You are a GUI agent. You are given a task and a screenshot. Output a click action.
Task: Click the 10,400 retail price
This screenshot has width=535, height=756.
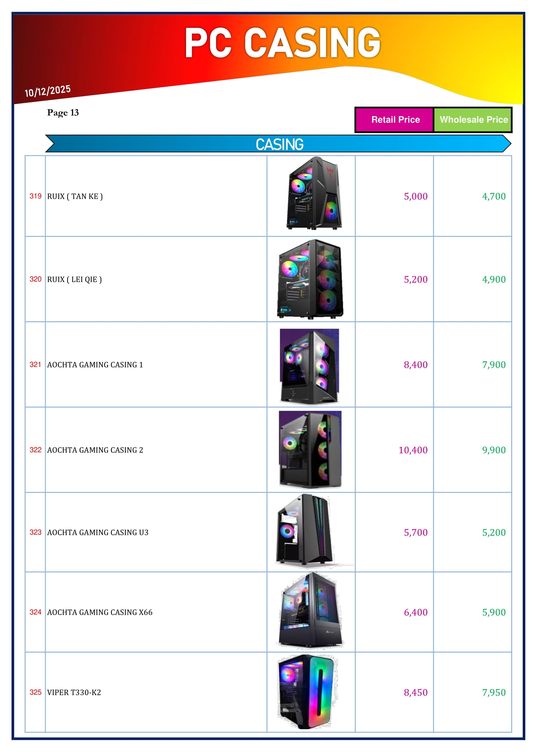click(x=413, y=450)
